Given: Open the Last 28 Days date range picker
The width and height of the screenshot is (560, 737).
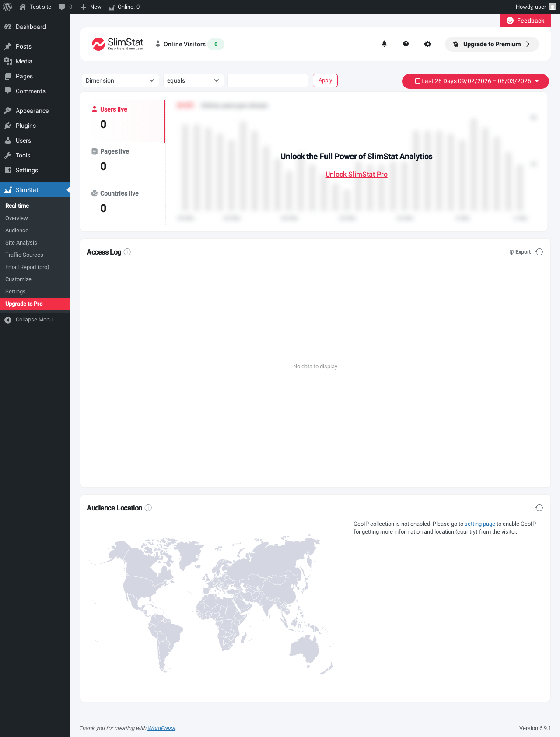Looking at the screenshot, I should coord(476,81).
